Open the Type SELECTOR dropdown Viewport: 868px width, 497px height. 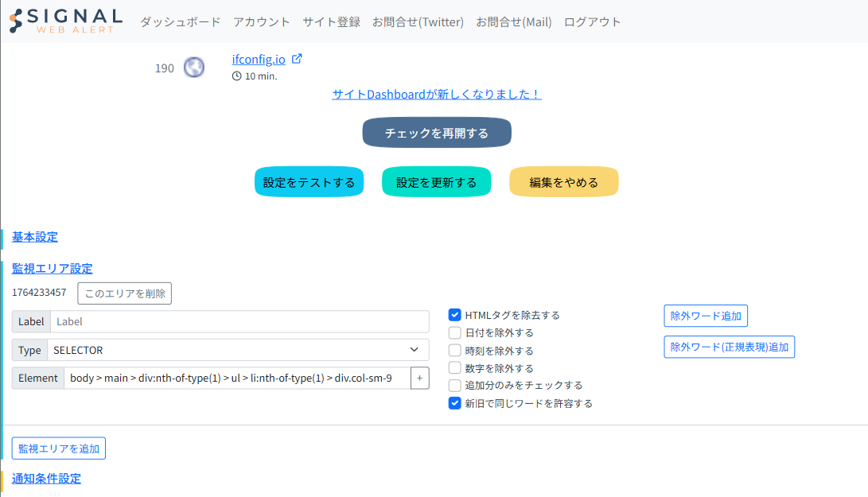click(237, 350)
